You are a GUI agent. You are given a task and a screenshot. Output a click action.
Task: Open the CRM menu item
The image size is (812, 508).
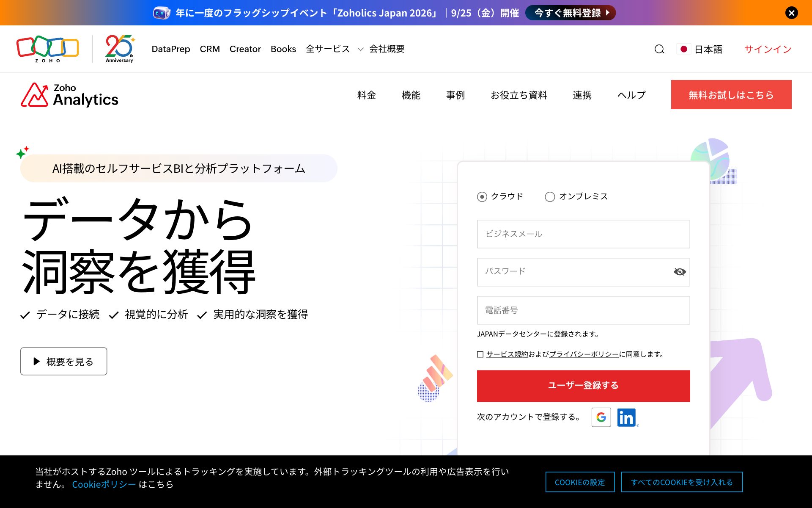point(210,49)
